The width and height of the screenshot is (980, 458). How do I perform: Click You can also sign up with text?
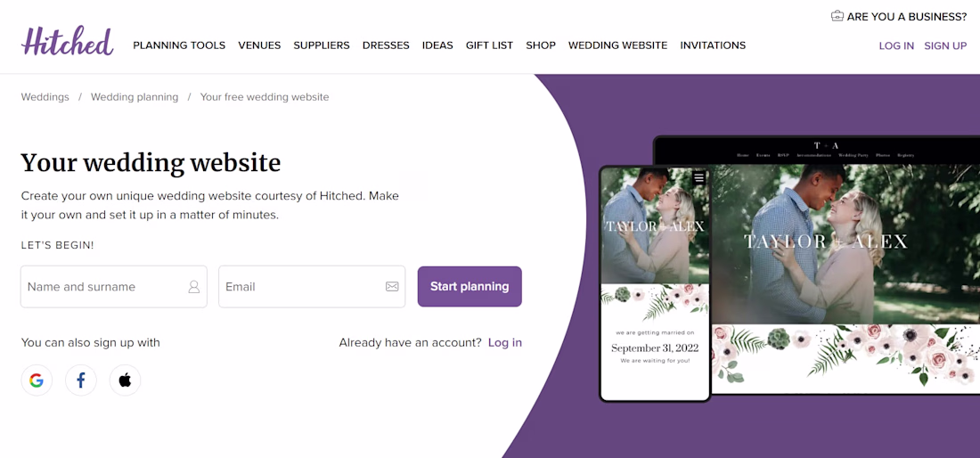pyautogui.click(x=91, y=342)
